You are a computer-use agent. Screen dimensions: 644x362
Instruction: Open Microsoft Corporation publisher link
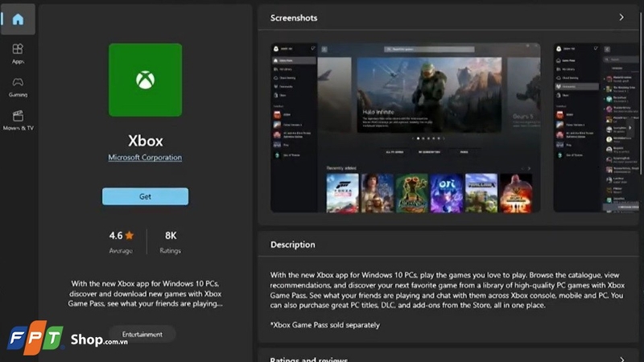pyautogui.click(x=145, y=157)
